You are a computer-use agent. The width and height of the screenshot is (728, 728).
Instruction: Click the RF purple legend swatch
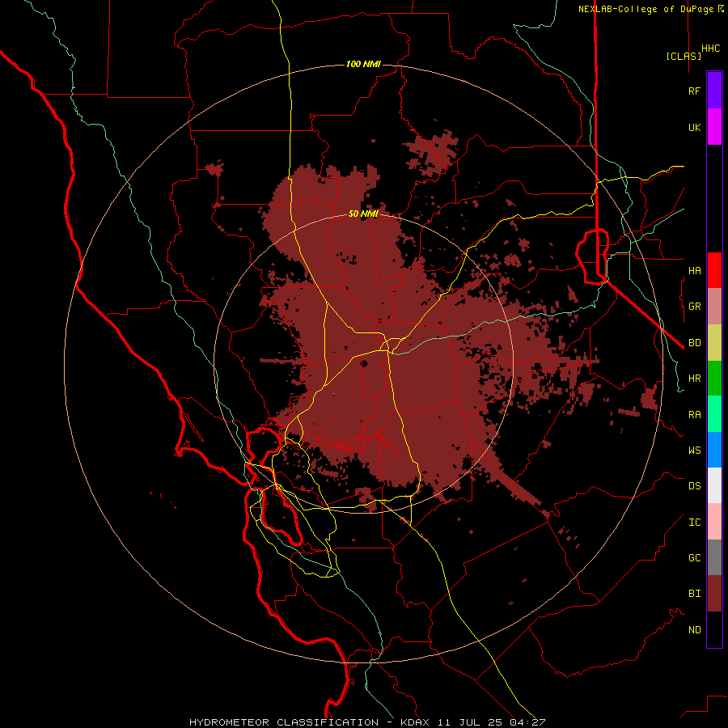pos(714,91)
